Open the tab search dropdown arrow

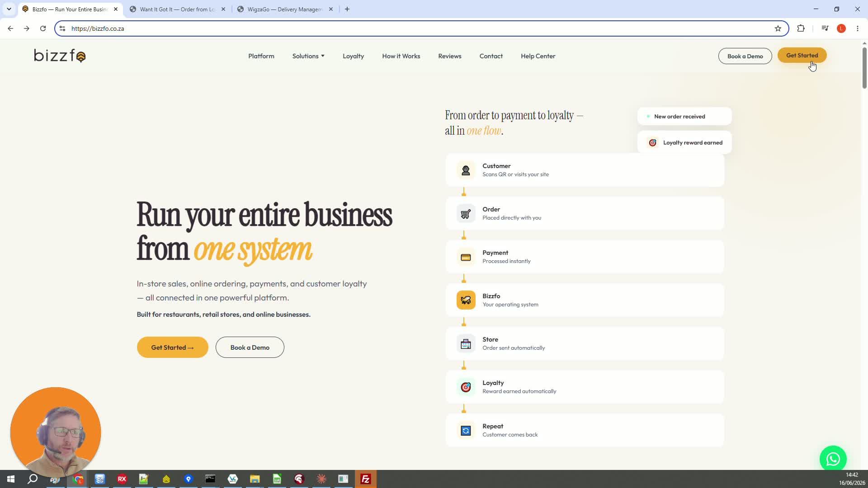pyautogui.click(x=9, y=9)
